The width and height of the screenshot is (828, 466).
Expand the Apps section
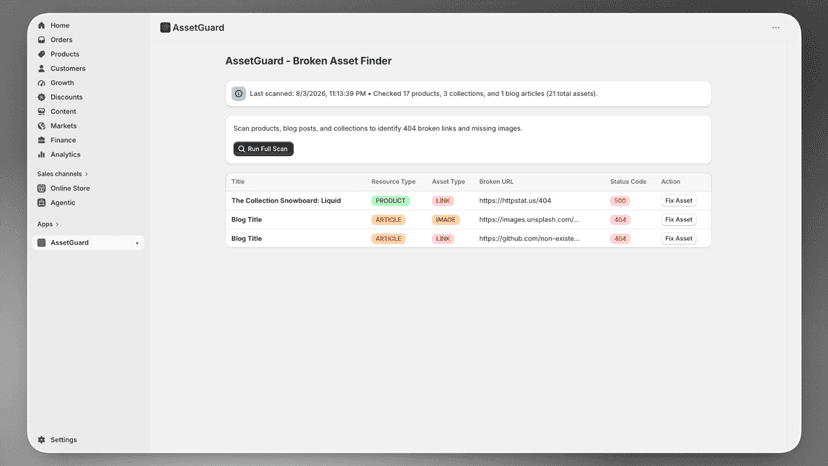48,224
